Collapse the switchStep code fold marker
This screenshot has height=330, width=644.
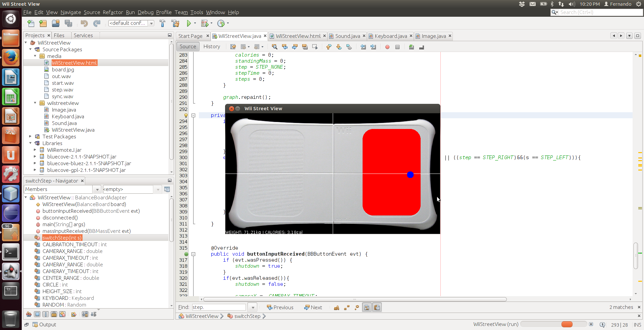(194, 115)
